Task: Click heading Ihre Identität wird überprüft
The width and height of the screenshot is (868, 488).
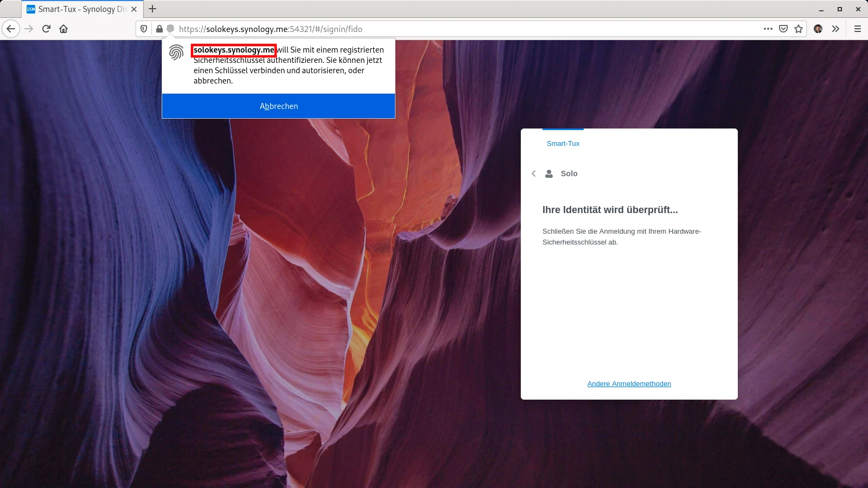Action: pyautogui.click(x=610, y=210)
